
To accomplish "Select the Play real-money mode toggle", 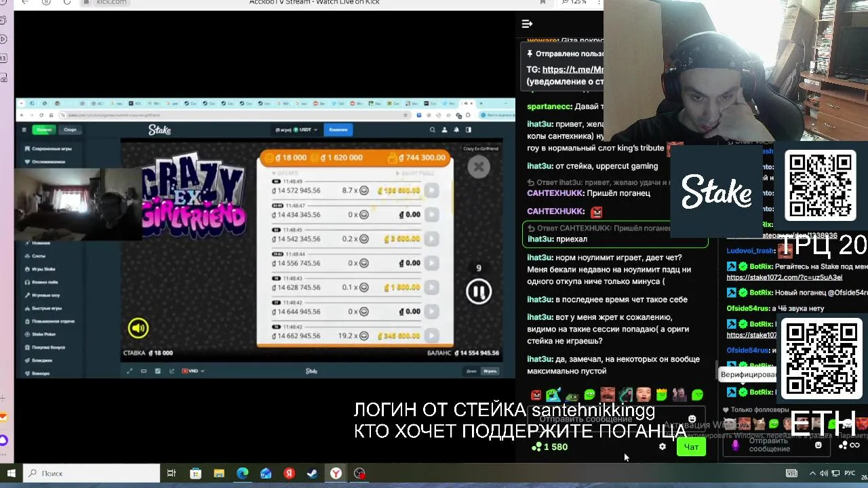I will pyautogui.click(x=490, y=371).
